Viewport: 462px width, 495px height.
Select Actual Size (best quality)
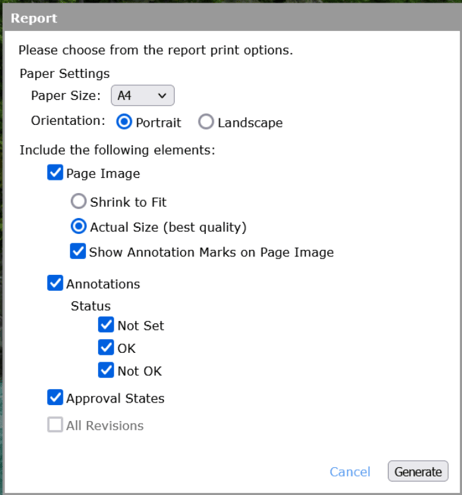coord(79,227)
